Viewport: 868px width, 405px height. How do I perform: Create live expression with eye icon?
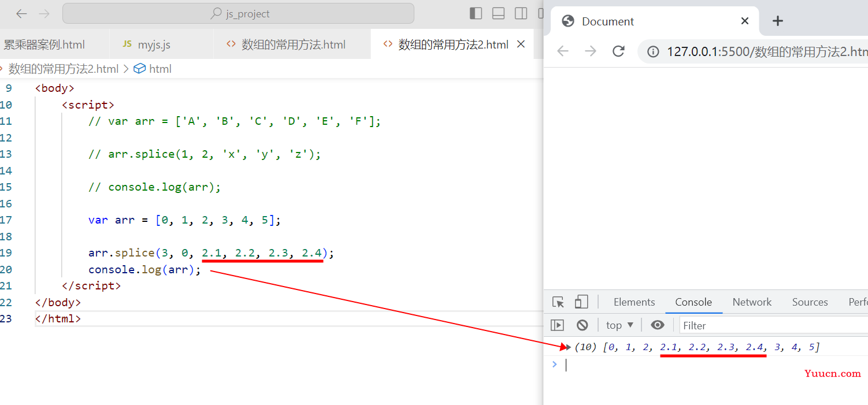tap(658, 325)
